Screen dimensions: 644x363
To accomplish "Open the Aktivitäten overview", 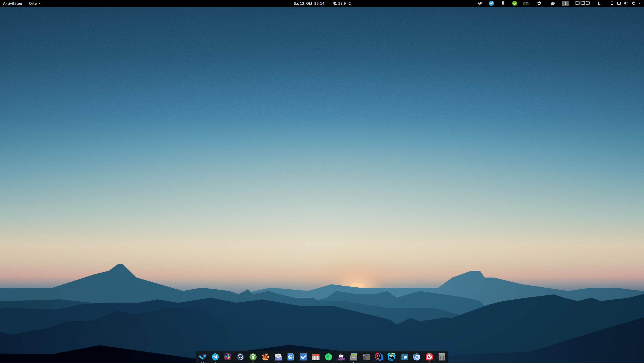I will (x=12, y=3).
